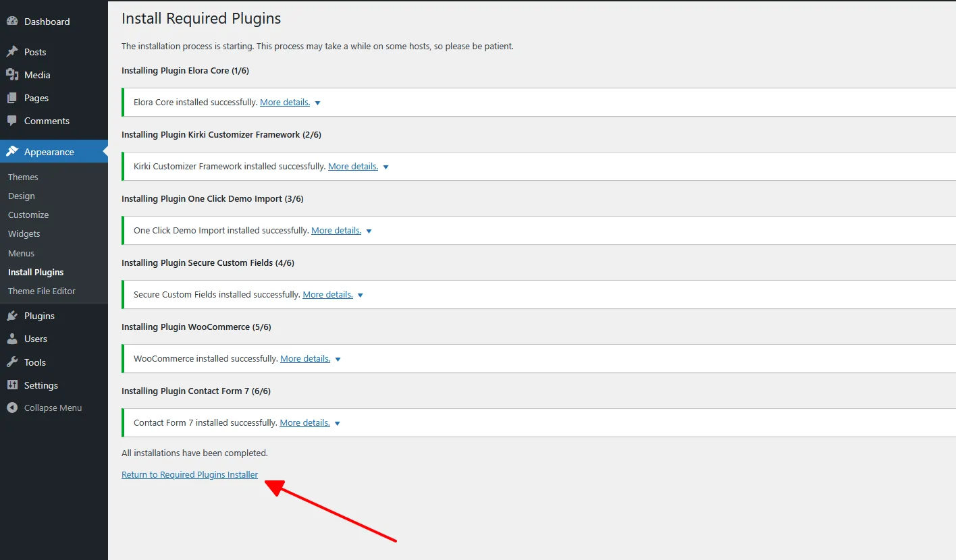This screenshot has height=560, width=956.
Task: Open the Themes submenu item
Action: coord(23,177)
